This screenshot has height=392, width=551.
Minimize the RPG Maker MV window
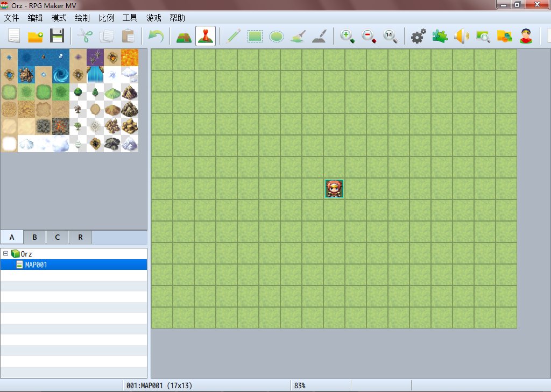pos(504,4)
